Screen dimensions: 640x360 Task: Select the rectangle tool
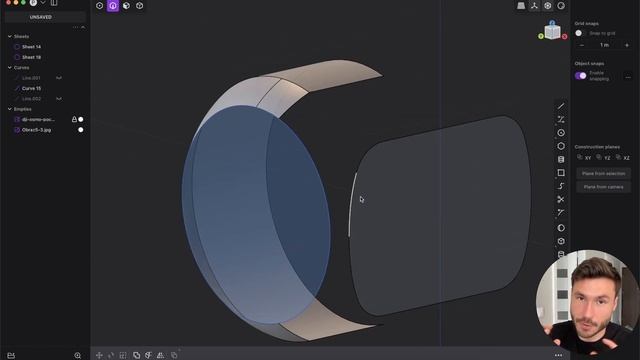561,173
